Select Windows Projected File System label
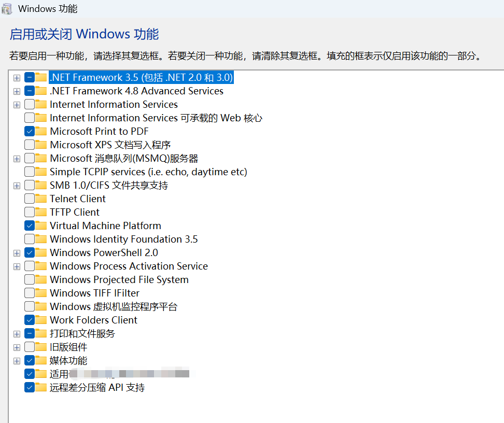 tap(119, 280)
